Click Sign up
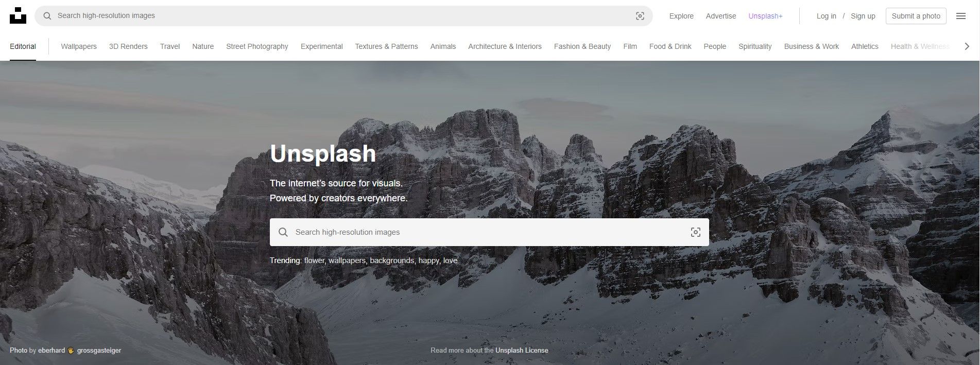This screenshot has height=365, width=980. pyautogui.click(x=863, y=16)
